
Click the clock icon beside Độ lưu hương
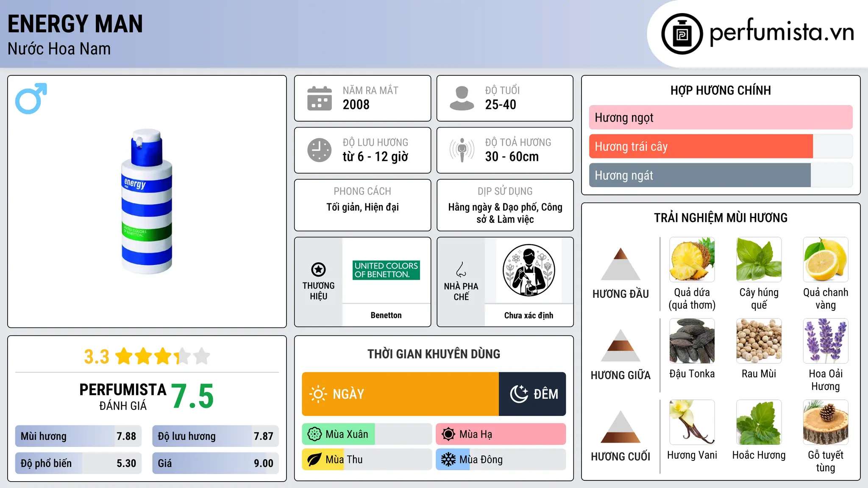tap(320, 150)
